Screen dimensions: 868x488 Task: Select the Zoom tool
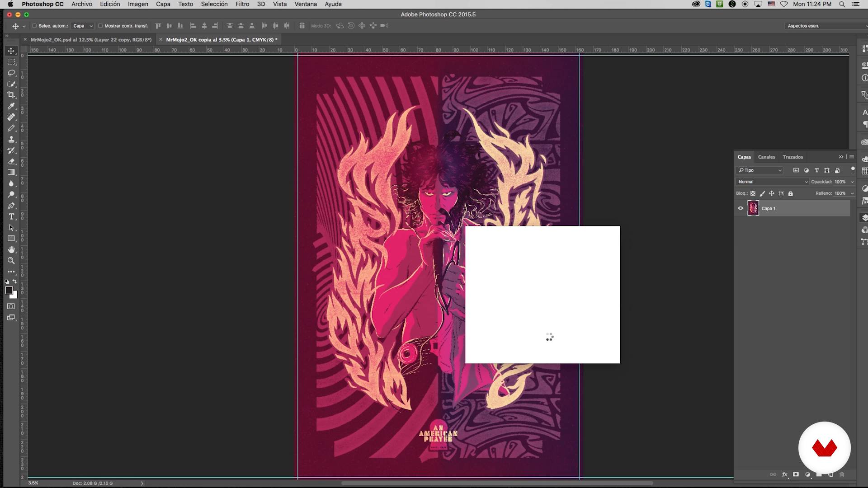click(11, 261)
